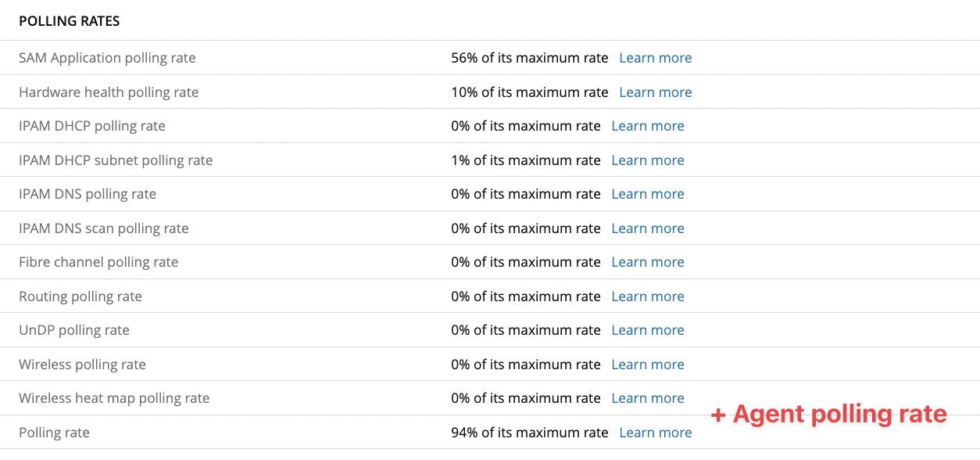Screen dimensions: 980x460
Task: Click the 94% of its maximum rate value
Action: tap(529, 433)
